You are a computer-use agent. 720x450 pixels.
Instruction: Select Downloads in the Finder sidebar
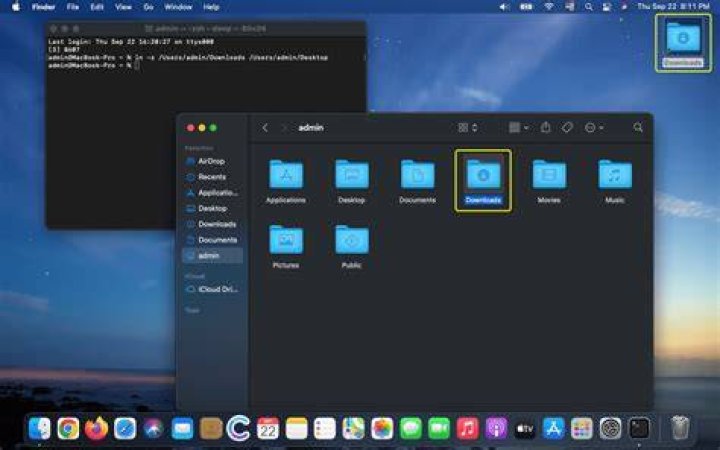(x=213, y=224)
